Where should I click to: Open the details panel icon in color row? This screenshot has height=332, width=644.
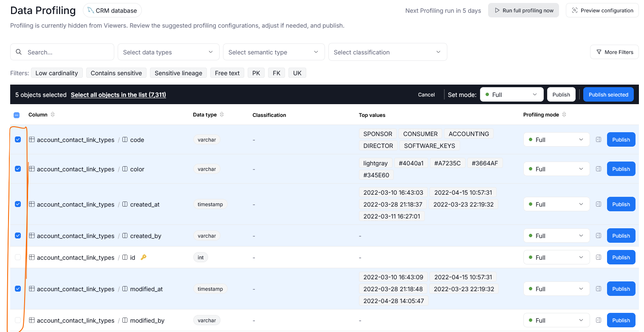(x=599, y=169)
